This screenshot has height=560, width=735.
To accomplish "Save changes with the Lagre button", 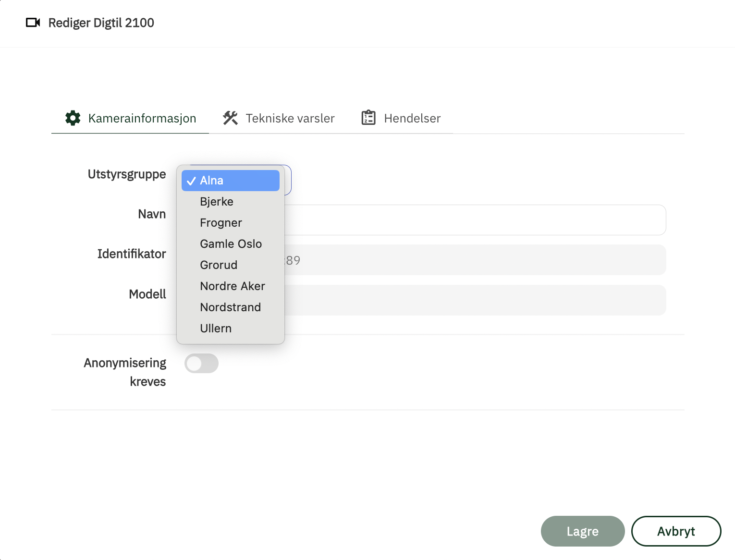I will 583,531.
